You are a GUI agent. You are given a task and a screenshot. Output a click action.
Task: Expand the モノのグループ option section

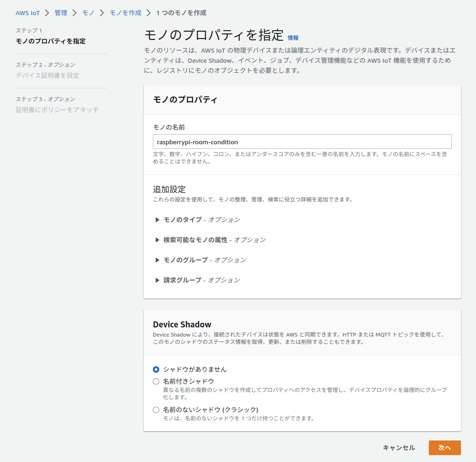pos(200,260)
